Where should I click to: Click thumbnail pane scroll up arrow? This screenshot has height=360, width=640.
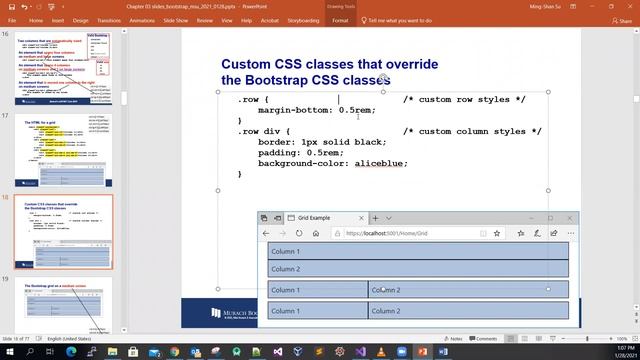click(124, 31)
